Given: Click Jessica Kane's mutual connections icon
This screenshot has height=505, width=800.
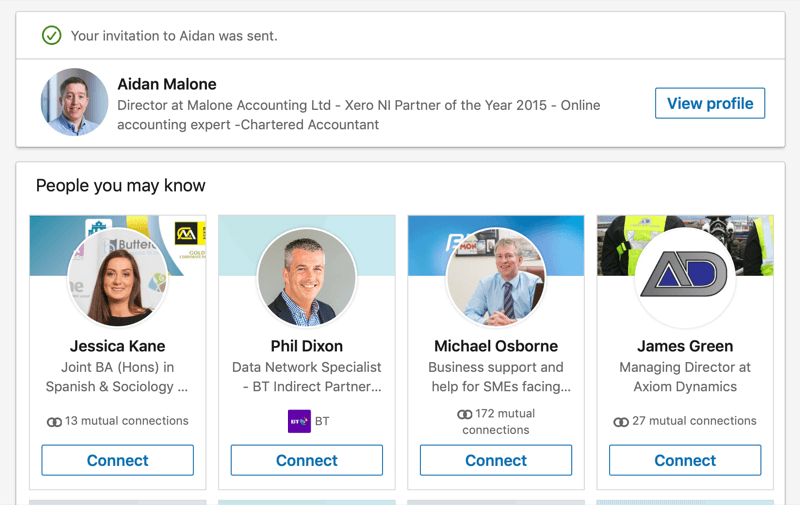Looking at the screenshot, I should coord(54,422).
